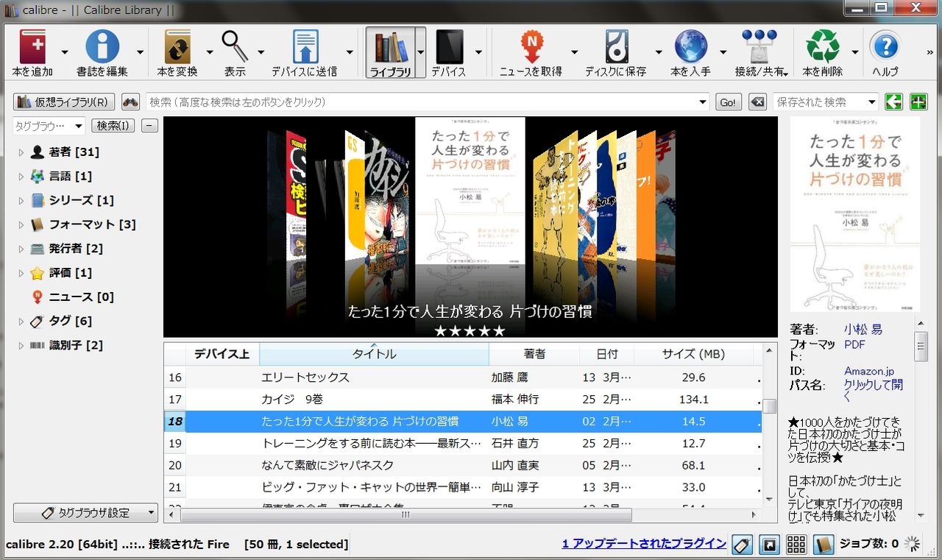942x560 pixels.
Task: Click ニュースを取得 (Fetch news) icon
Action: (531, 46)
